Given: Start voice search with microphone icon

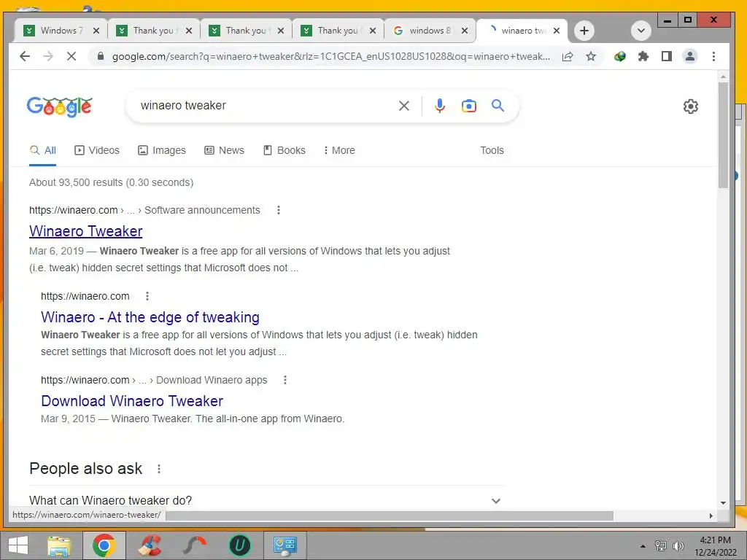Looking at the screenshot, I should click(440, 106).
